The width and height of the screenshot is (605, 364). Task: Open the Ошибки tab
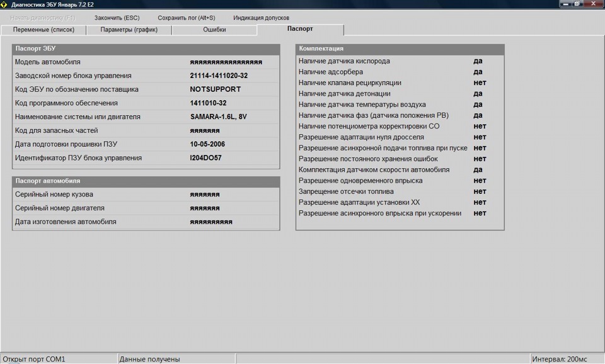[x=214, y=30]
